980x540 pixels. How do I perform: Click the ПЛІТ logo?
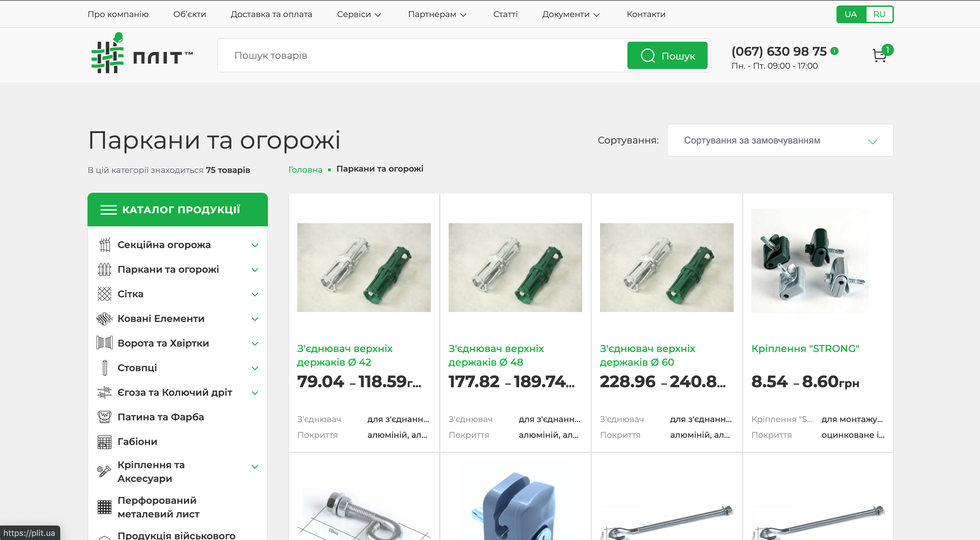pyautogui.click(x=141, y=53)
